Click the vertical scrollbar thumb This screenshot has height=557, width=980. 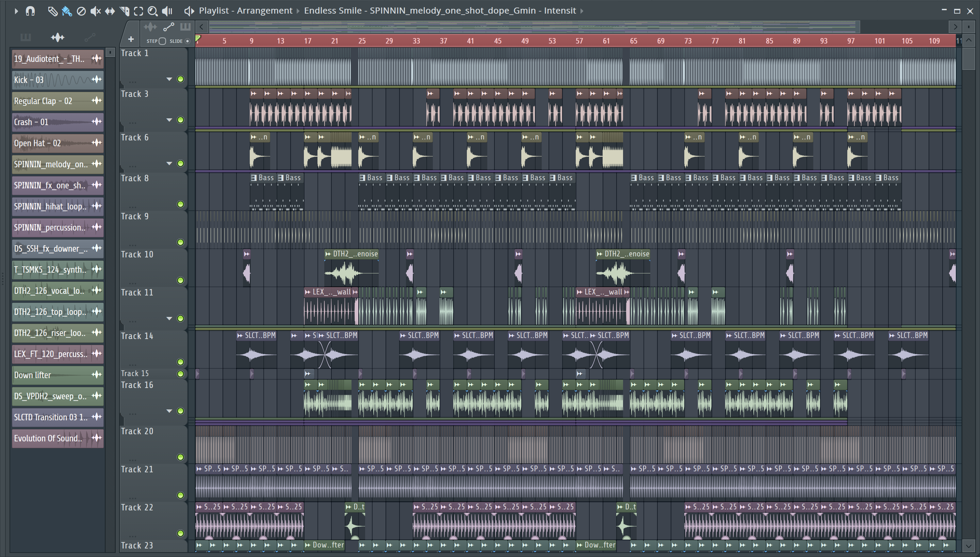(x=968, y=58)
